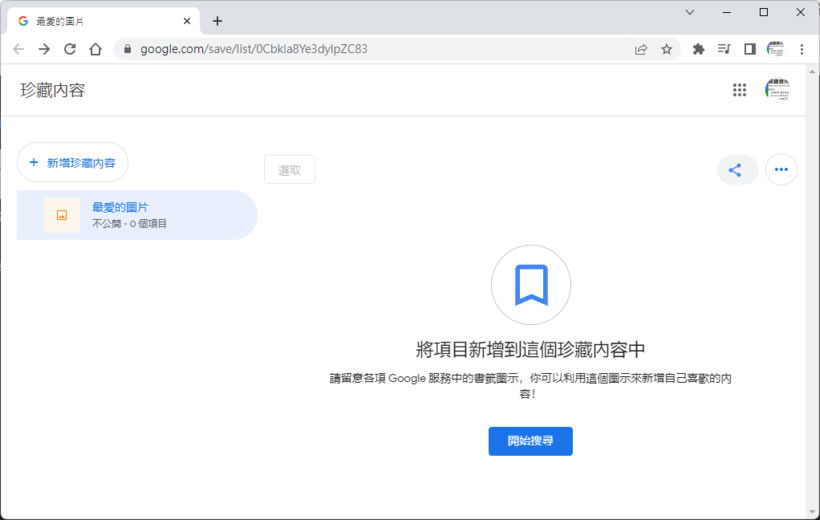View site info via the lock icon
Screen dimensions: 820x520
point(127,49)
